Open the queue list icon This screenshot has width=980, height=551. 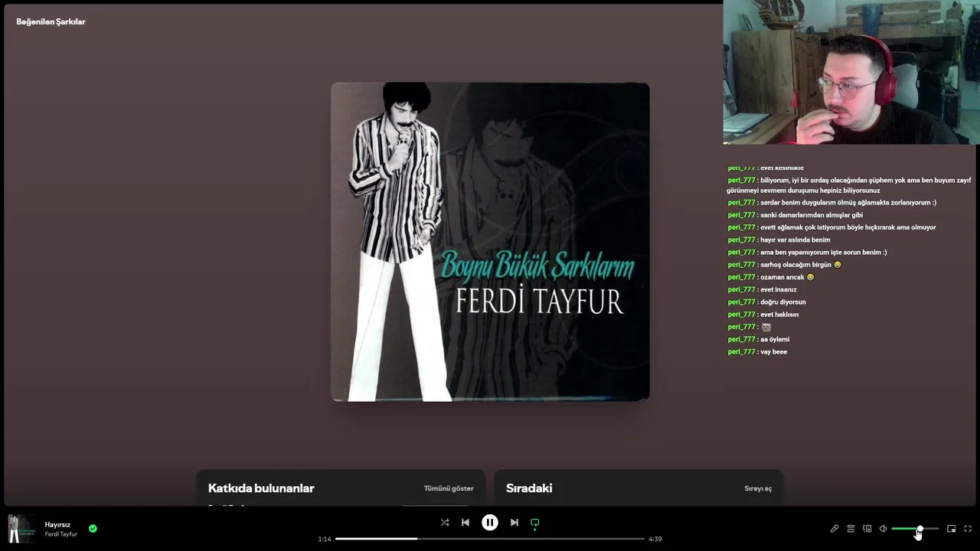[851, 529]
